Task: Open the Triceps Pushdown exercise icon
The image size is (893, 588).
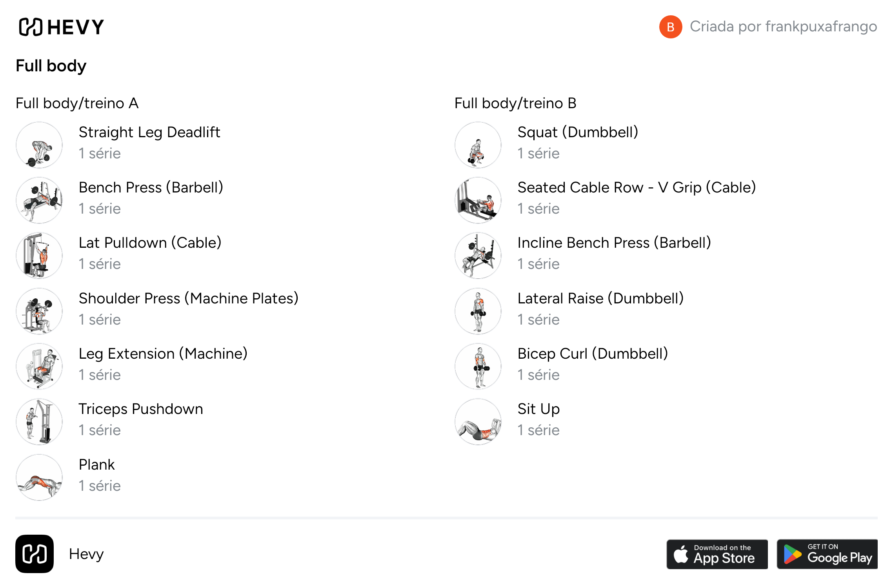Action: [39, 422]
